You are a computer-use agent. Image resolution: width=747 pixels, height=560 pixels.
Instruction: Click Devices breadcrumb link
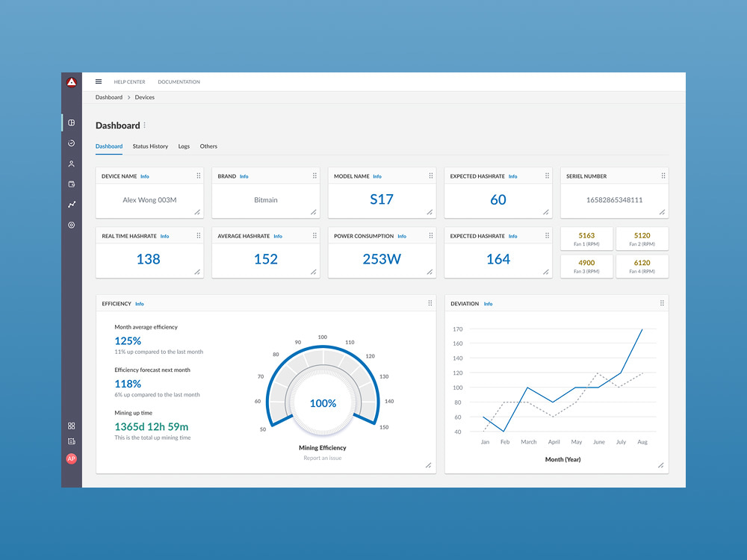(x=144, y=97)
